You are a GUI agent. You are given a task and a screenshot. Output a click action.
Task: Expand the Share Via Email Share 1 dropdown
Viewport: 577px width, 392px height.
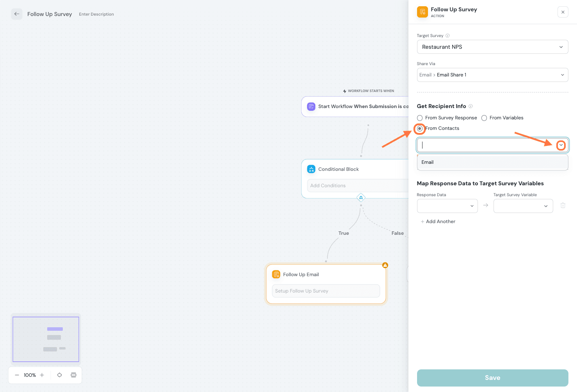click(492, 75)
